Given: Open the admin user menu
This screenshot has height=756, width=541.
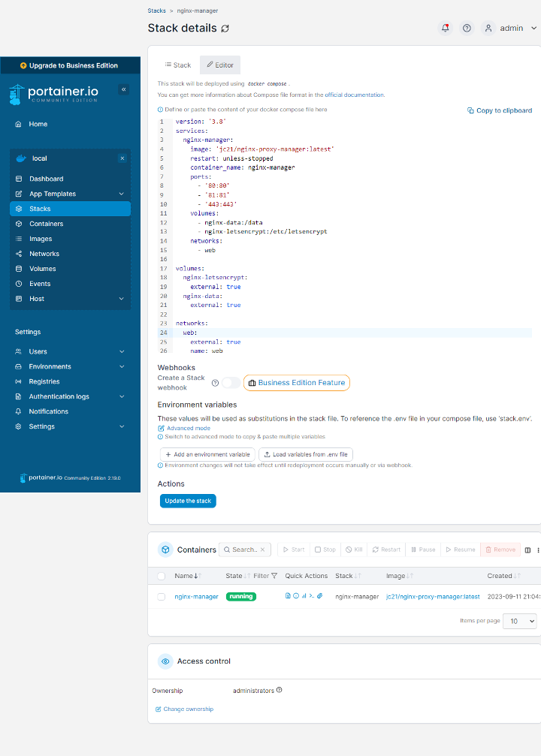Looking at the screenshot, I should coord(511,28).
